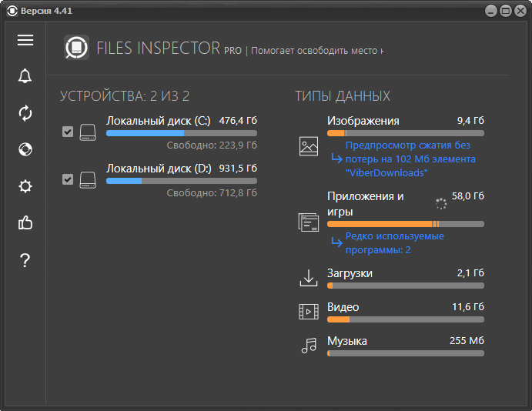
Task: Click the 2,1 Гб downloads size
Action: pos(470,273)
